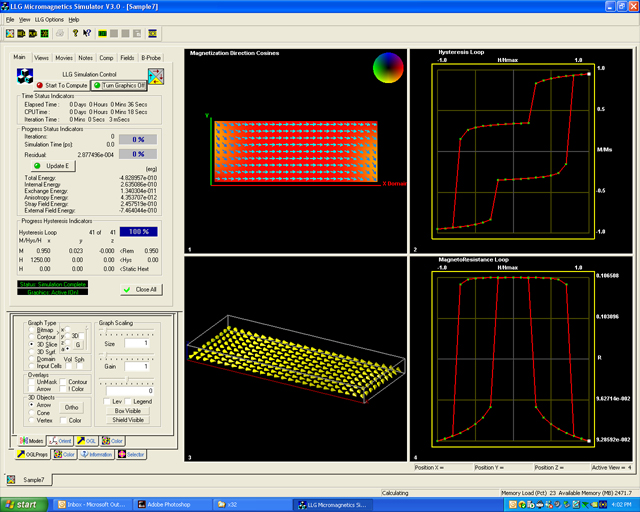Select the Domain graph type
This screenshot has width=640, height=512.
click(x=31, y=359)
